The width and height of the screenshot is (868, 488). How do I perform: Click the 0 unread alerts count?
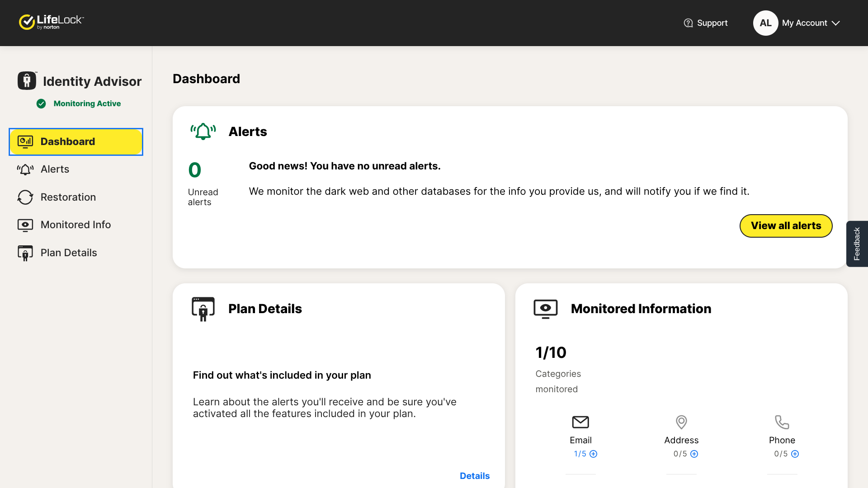point(195,170)
